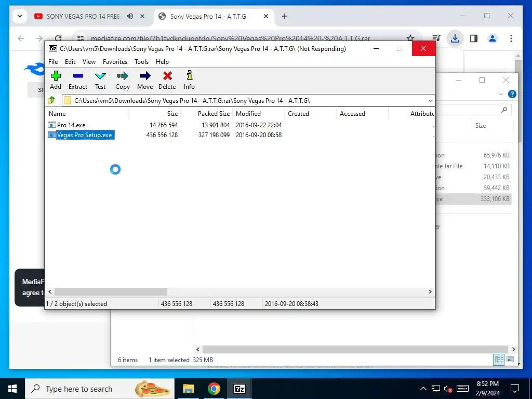Switch to Sony Vegas Pro 14 - A.T.T.G tab

point(208,16)
